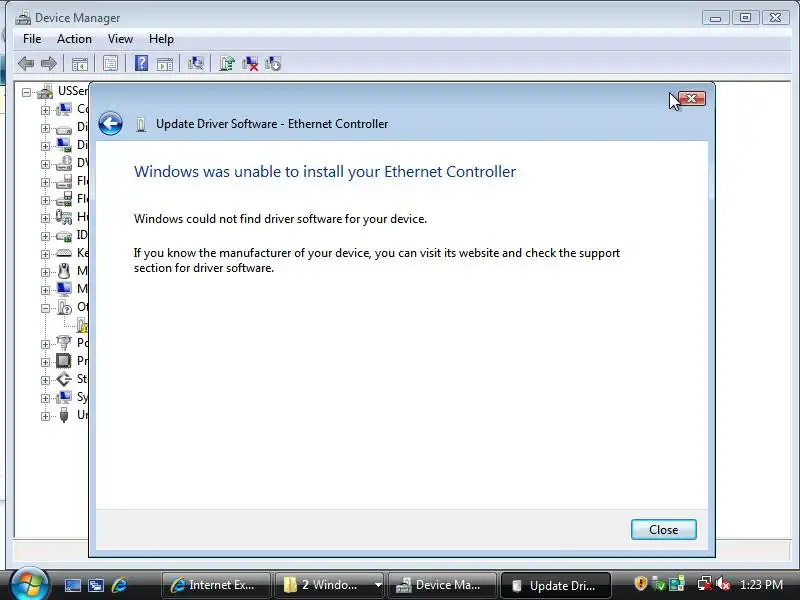This screenshot has height=600, width=800.
Task: Select the Disk drives icon in tree
Action: [64, 130]
